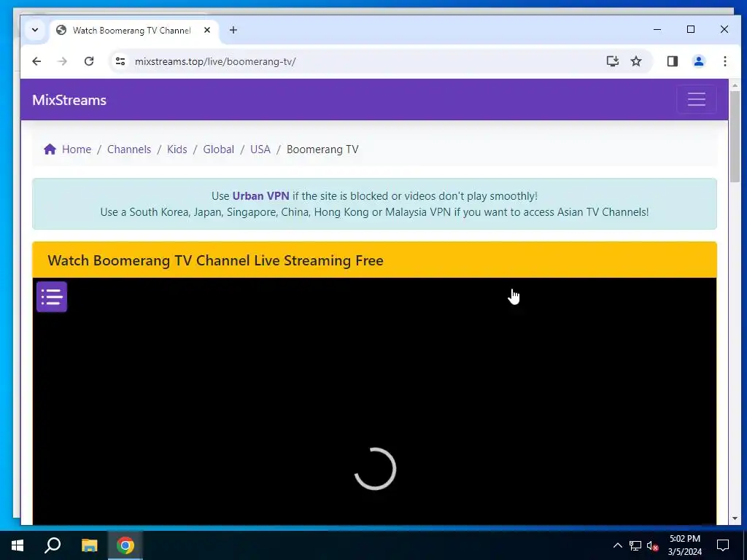Click the Watch Boomerang TV Channel heading
The image size is (747, 560).
click(x=215, y=260)
